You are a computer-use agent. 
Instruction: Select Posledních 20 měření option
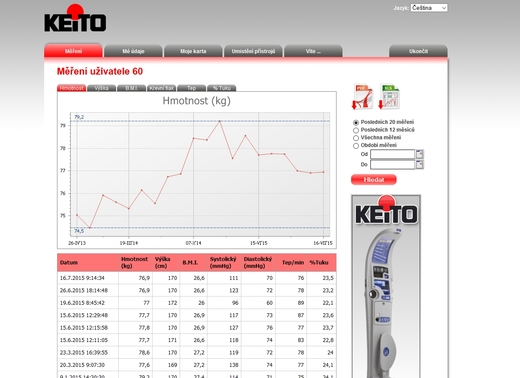click(356, 122)
